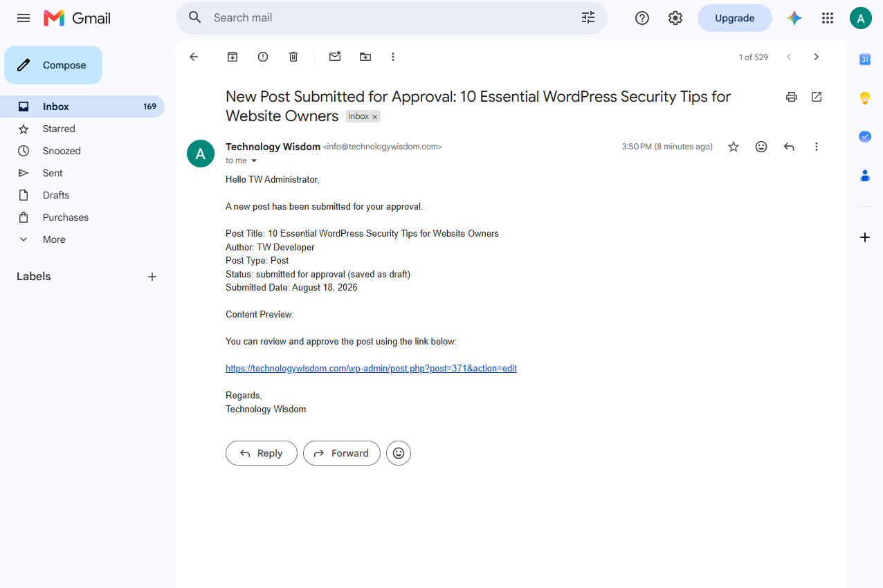This screenshot has width=883, height=588.
Task: Open the Move to folder icon
Action: point(365,57)
